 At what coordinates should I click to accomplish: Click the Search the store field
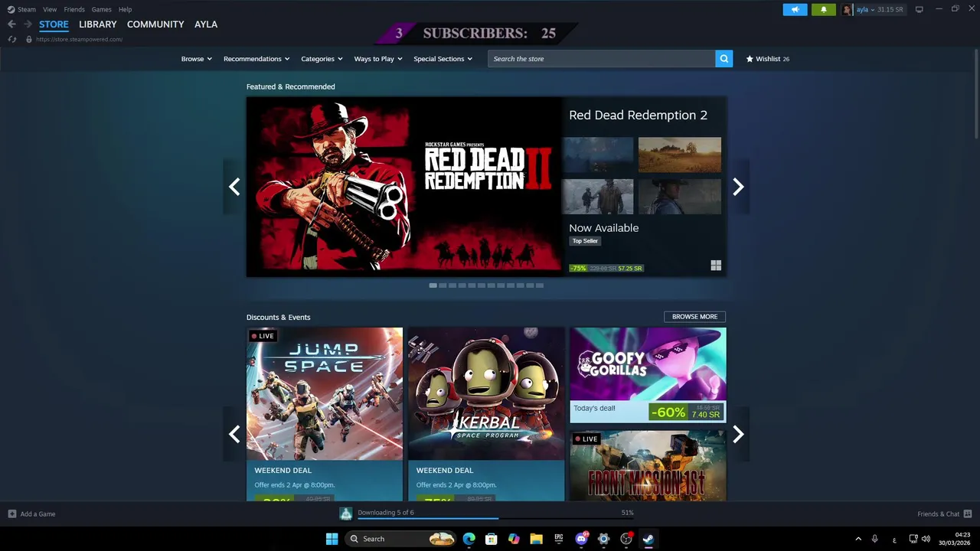[602, 59]
